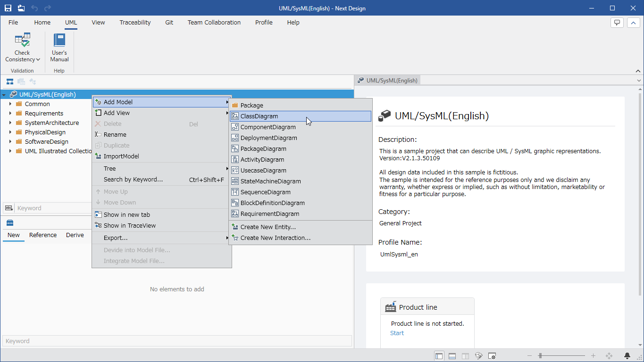This screenshot has width=644, height=362.
Task: Expand the PhysicalDesign folder
Action: [x=10, y=132]
